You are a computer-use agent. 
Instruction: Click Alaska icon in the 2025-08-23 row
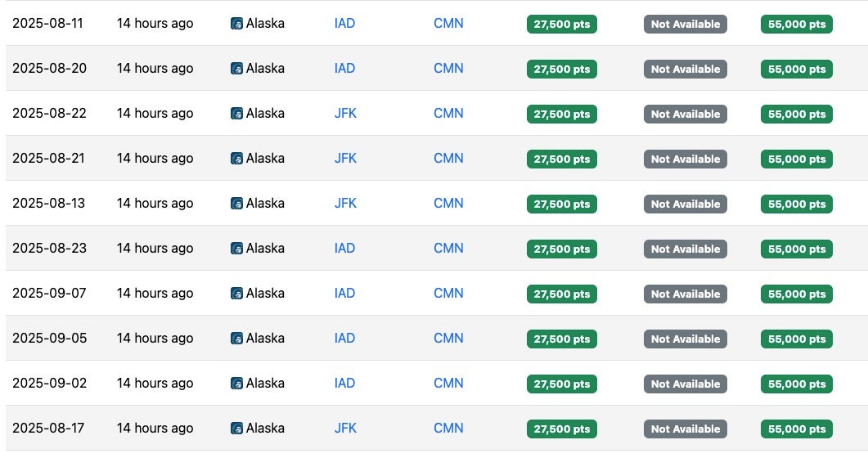[236, 249]
